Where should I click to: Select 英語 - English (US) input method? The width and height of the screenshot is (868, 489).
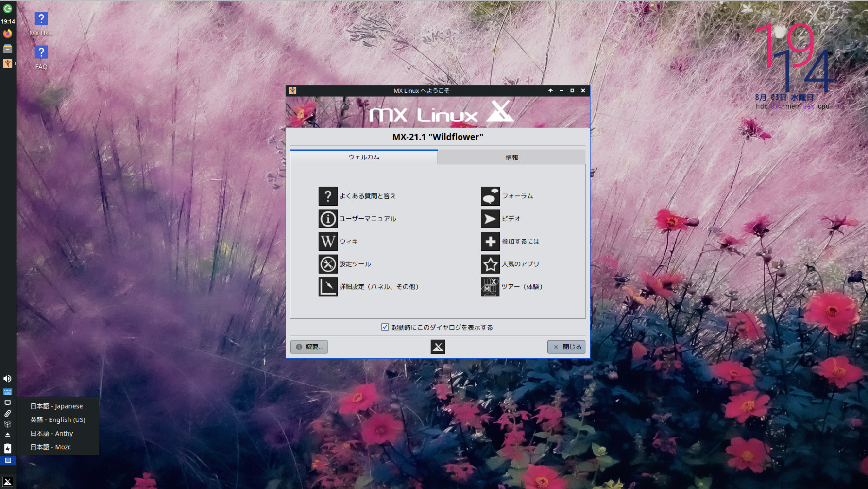pos(58,420)
